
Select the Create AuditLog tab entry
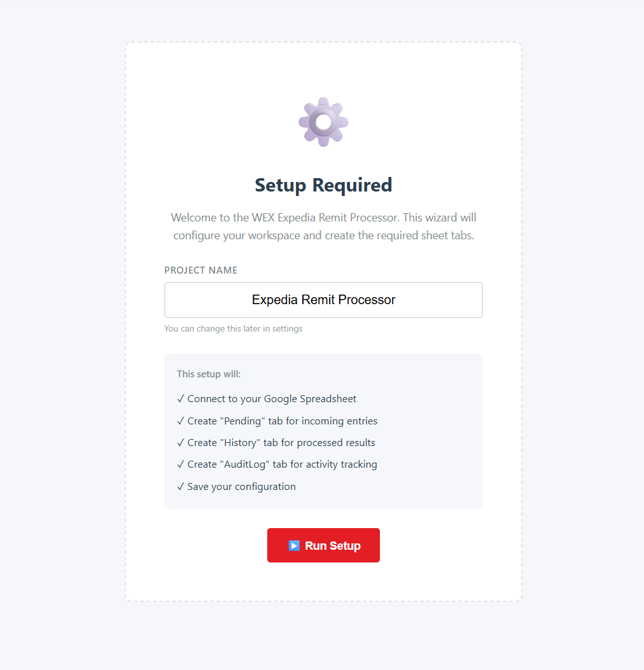(282, 464)
